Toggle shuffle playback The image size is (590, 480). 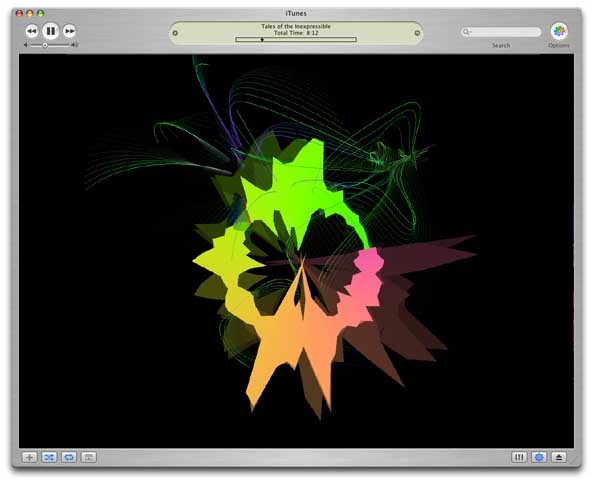(x=49, y=457)
